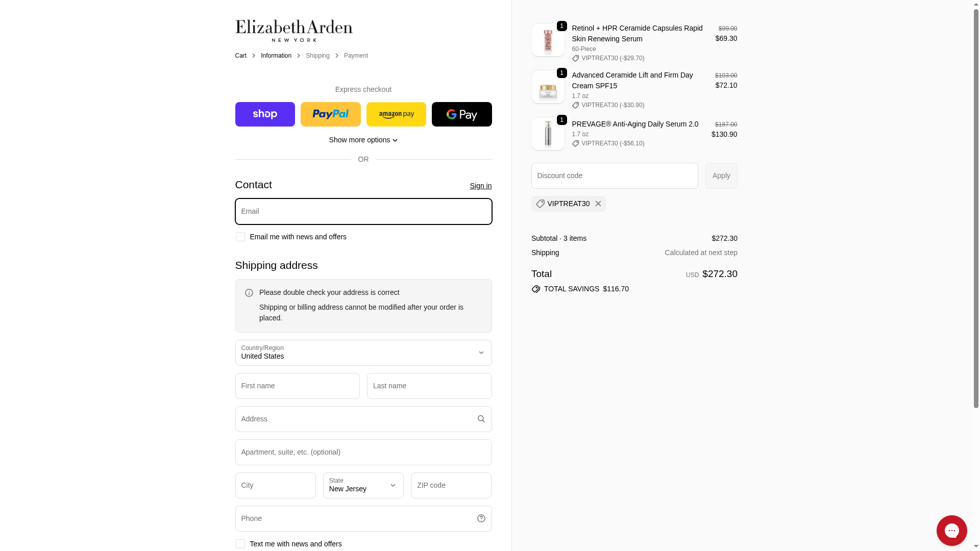Open the Country/Region dropdown

point(363,353)
